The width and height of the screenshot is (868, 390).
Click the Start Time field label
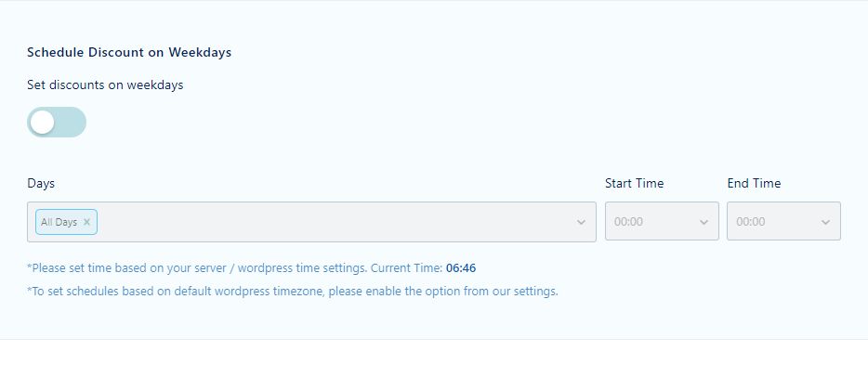pos(635,183)
